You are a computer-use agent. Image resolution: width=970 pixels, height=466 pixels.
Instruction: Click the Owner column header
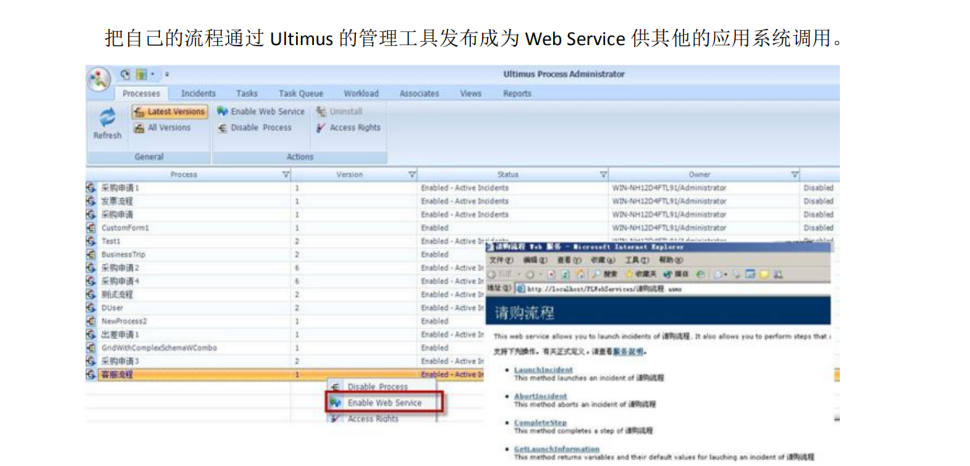tap(699, 175)
